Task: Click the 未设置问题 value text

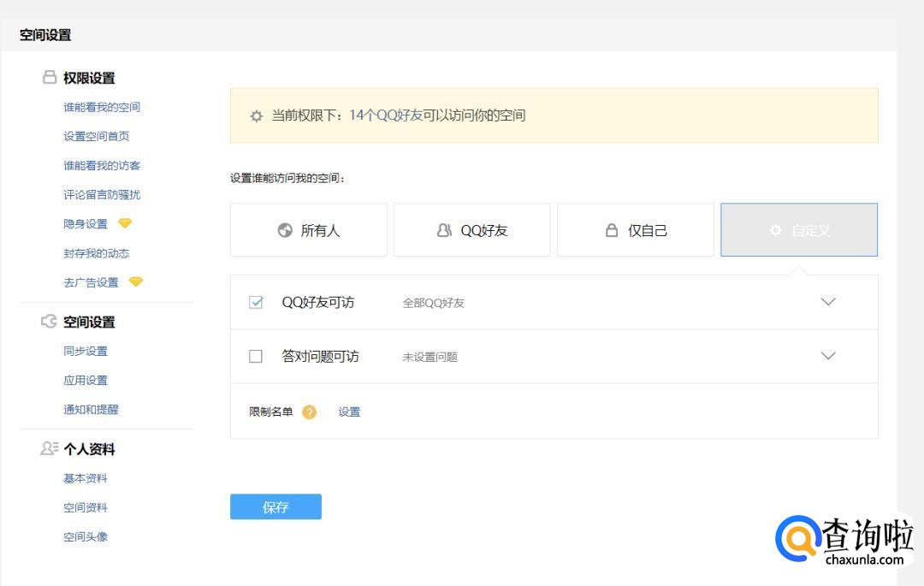Action: click(430, 357)
